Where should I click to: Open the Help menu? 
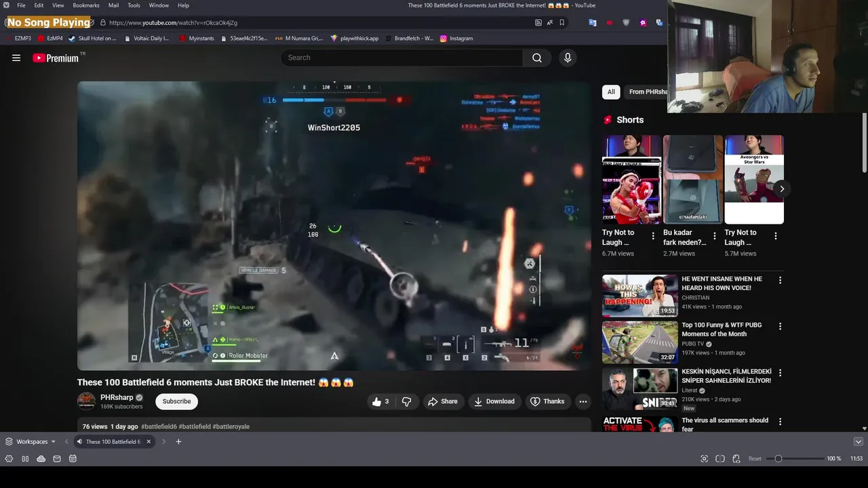(x=183, y=5)
